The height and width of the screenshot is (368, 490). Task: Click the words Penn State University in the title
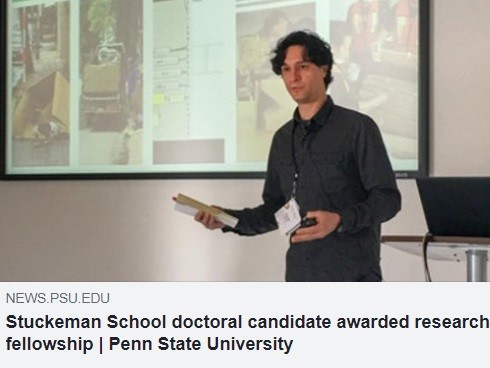(201, 343)
